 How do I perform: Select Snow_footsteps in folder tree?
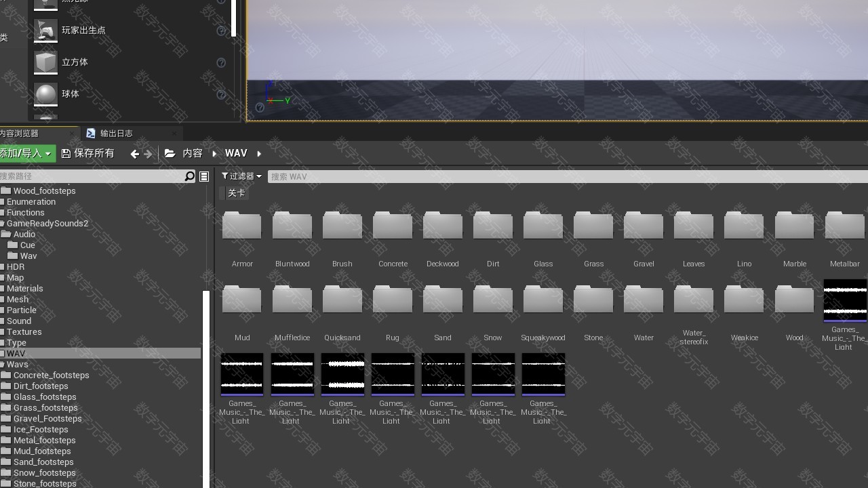point(44,473)
